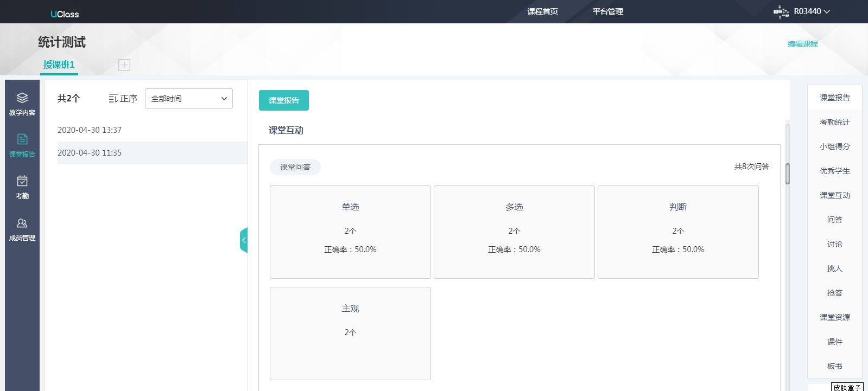868x391 pixels.
Task: Switch to 授课班1 tab
Action: click(x=59, y=65)
